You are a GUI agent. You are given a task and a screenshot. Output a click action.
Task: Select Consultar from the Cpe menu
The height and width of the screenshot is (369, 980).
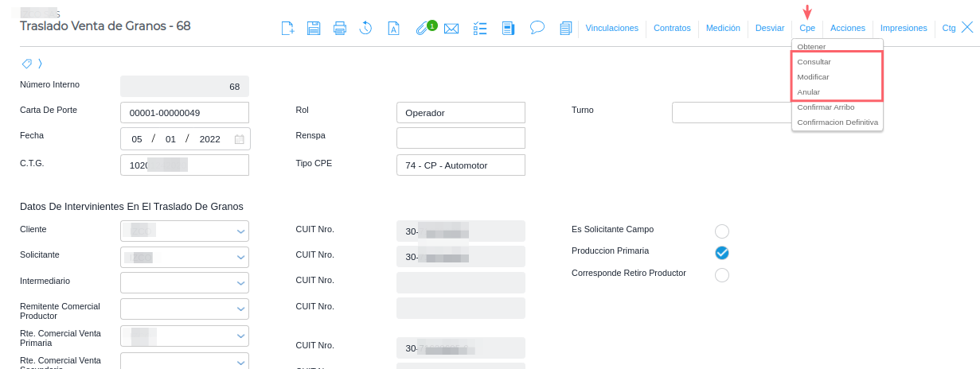[x=814, y=62]
